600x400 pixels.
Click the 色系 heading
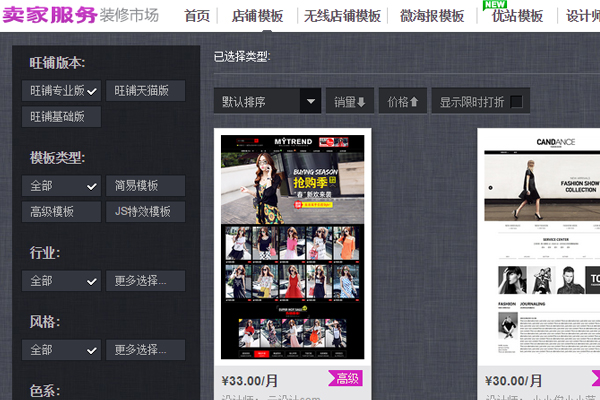click(45, 391)
